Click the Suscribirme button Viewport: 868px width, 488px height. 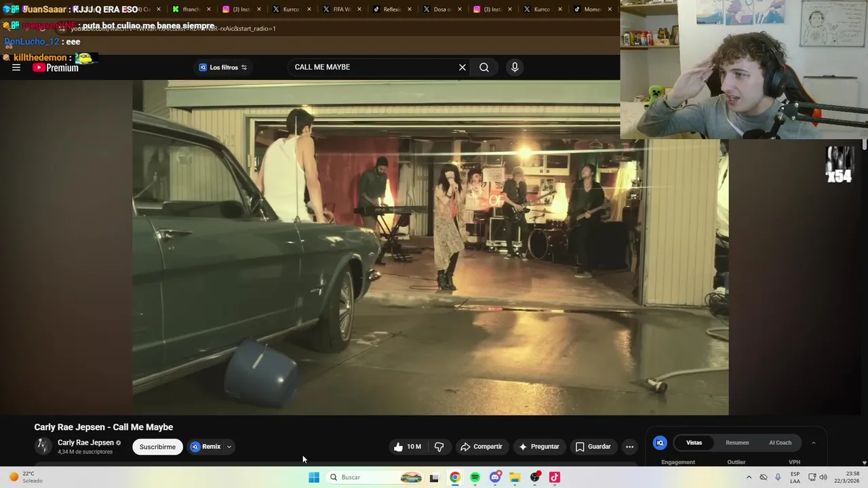pyautogui.click(x=157, y=447)
